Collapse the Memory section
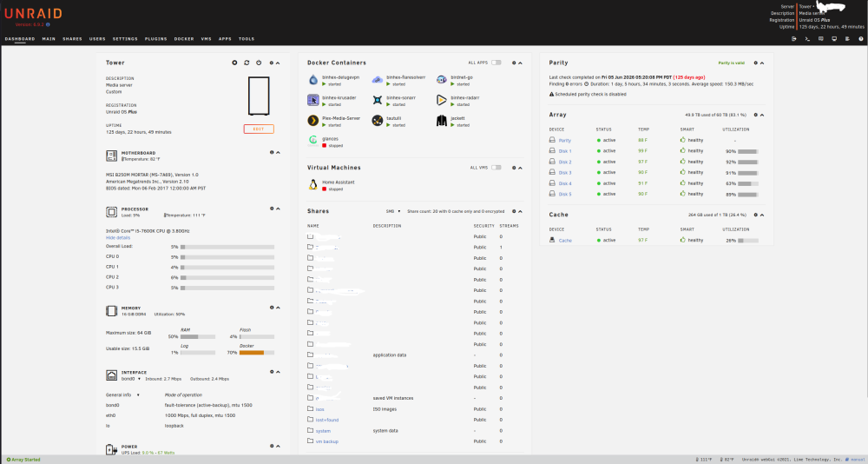868x464 pixels. [278, 308]
